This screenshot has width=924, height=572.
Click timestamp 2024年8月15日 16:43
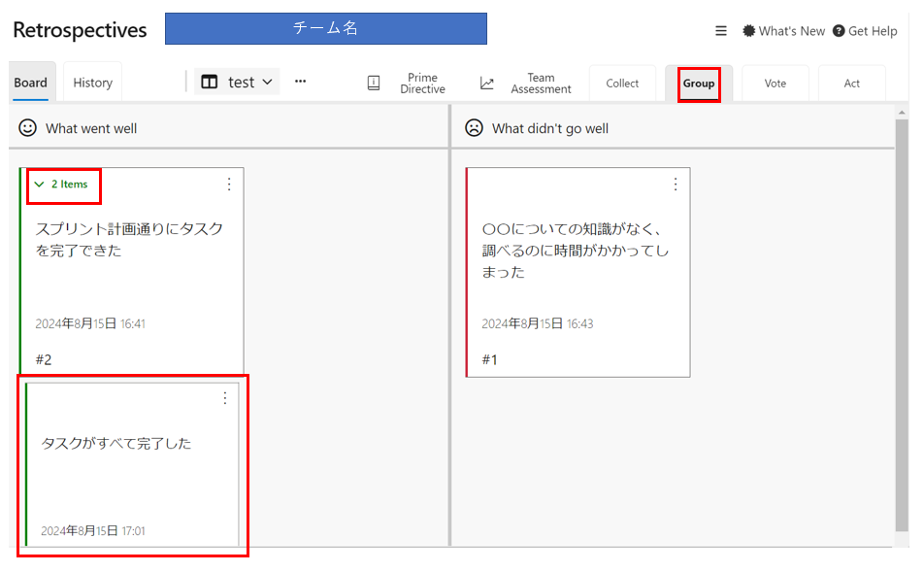(538, 323)
